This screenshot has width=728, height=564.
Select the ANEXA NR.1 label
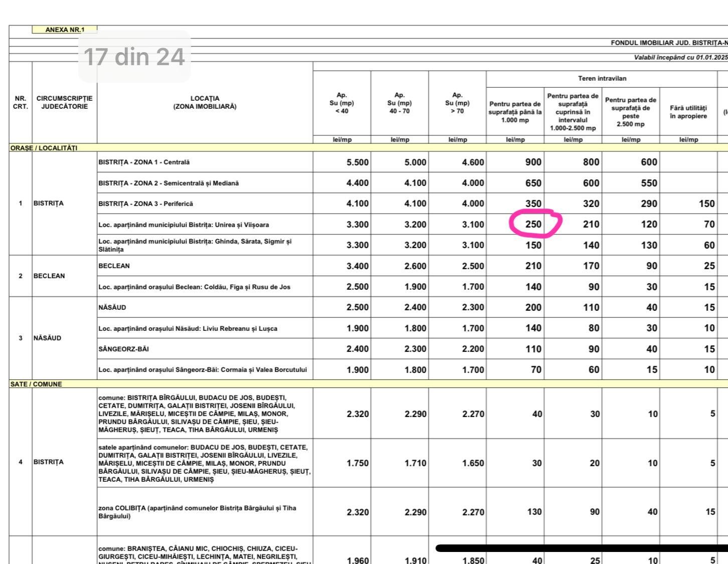pyautogui.click(x=65, y=30)
